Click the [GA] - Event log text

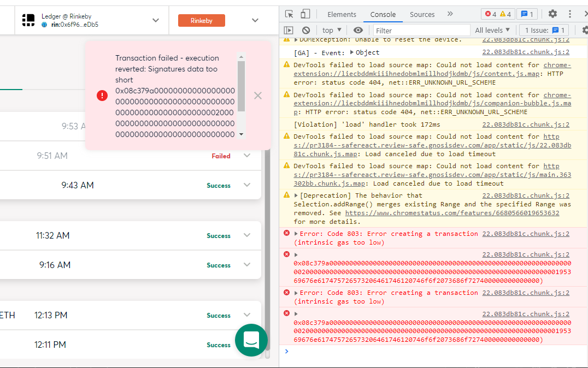(319, 53)
